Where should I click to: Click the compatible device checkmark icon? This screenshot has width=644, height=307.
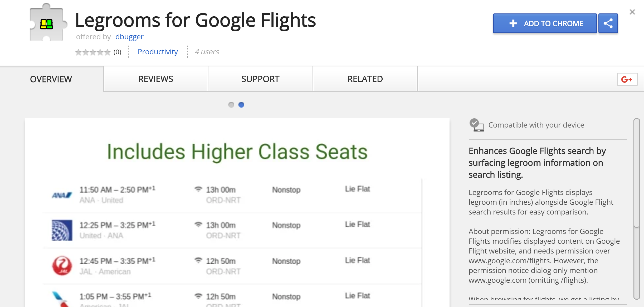point(476,125)
